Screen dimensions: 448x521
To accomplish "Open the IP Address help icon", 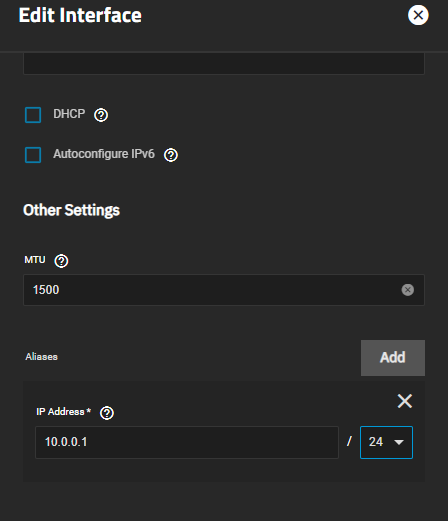I will coord(107,413).
